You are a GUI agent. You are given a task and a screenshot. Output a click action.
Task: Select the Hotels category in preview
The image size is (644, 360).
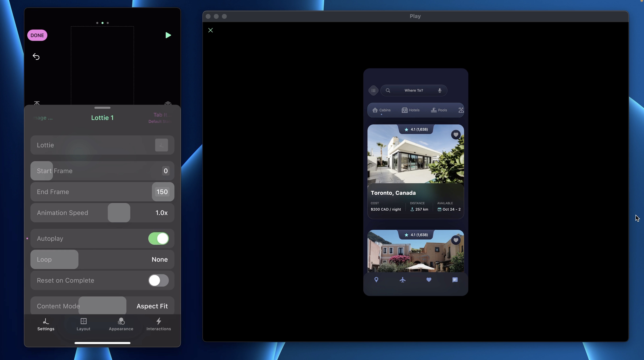pyautogui.click(x=411, y=110)
